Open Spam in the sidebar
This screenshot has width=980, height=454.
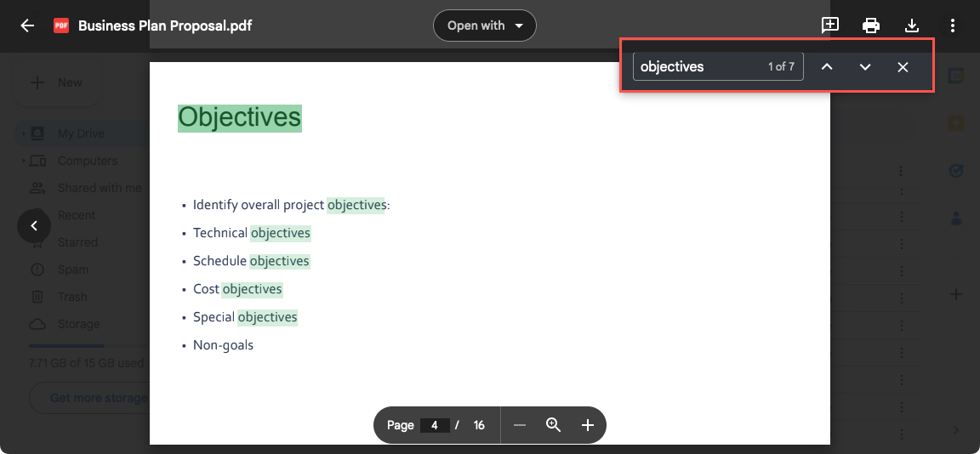[73, 270]
